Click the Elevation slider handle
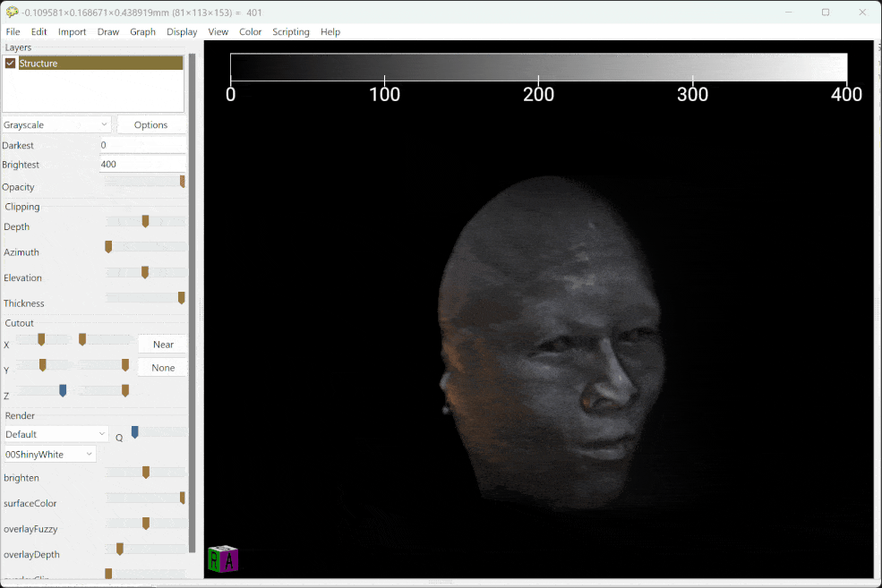 tap(144, 273)
